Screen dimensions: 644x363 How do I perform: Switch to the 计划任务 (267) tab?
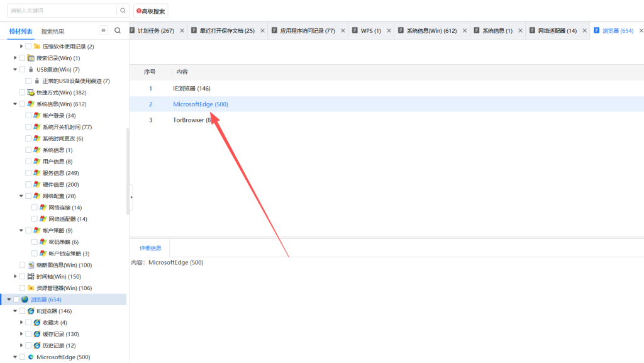point(155,31)
